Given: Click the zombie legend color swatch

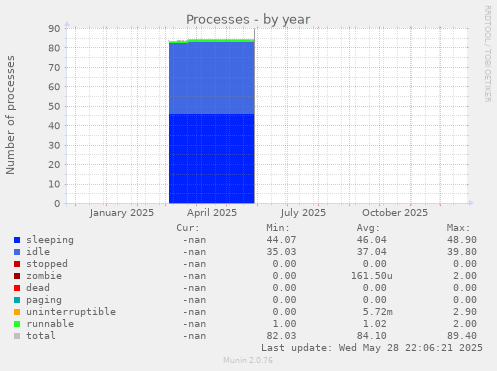Looking at the screenshot, I should click(17, 276).
